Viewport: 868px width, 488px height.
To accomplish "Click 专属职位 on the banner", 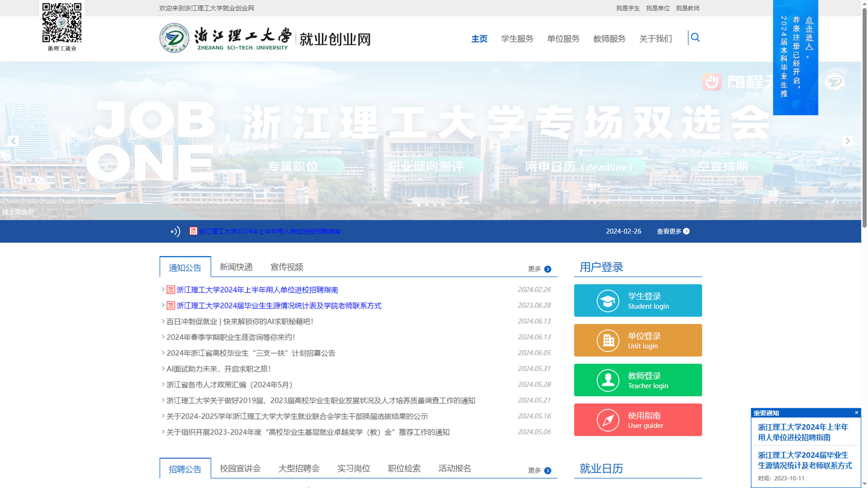I will point(293,167).
